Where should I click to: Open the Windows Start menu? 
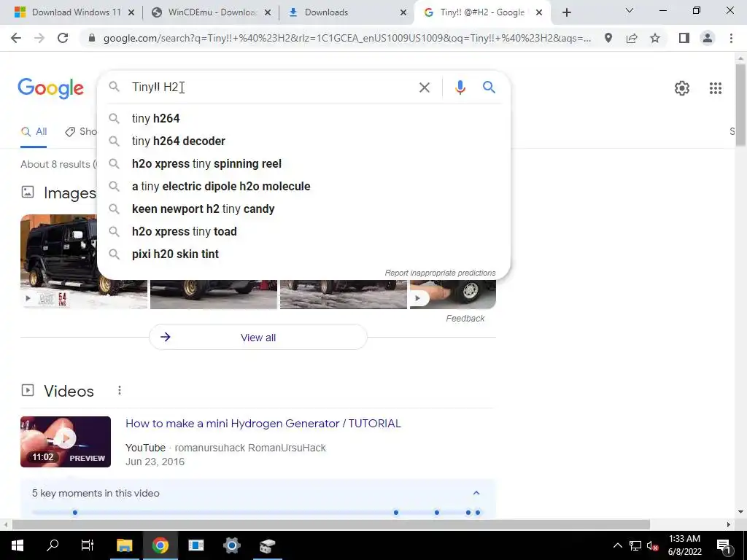[17, 545]
